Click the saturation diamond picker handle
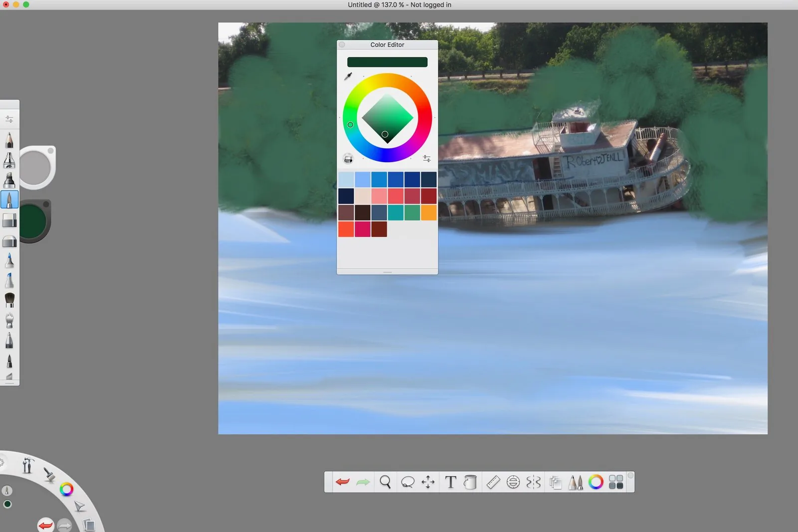Viewport: 798px width, 532px height. coord(385,134)
